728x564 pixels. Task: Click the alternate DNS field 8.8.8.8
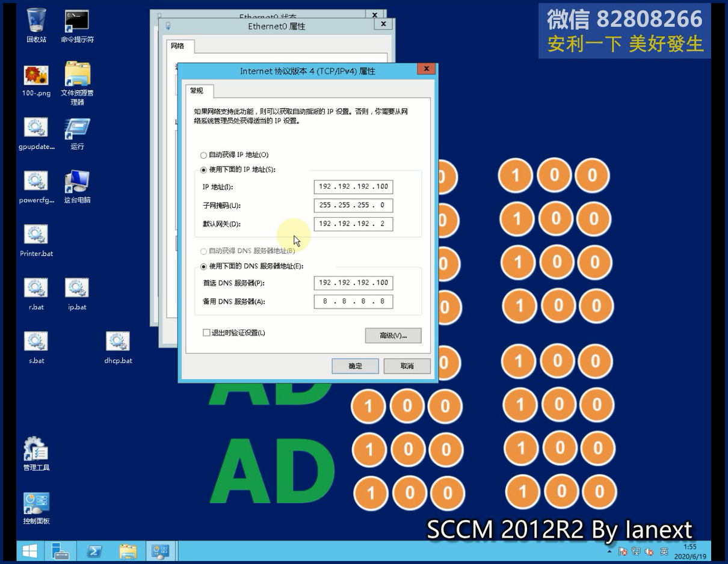pos(353,301)
